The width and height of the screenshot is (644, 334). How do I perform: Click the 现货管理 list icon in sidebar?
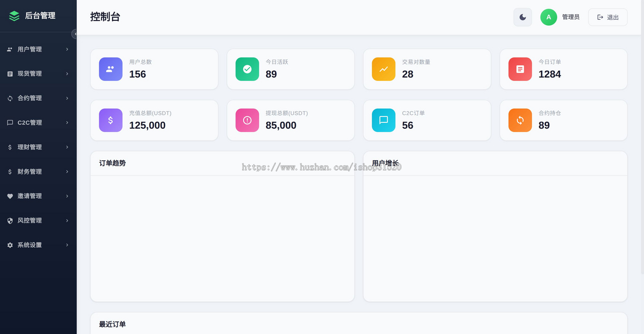(x=10, y=74)
